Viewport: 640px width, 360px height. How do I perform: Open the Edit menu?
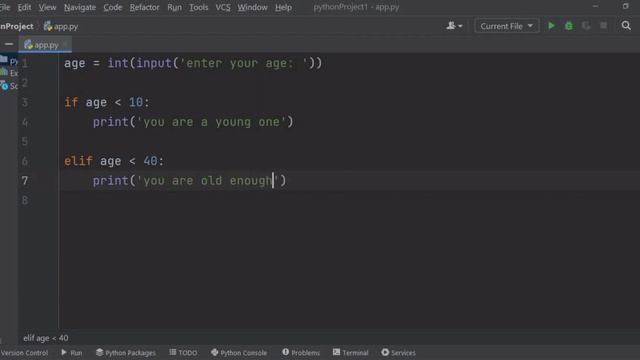coord(24,7)
